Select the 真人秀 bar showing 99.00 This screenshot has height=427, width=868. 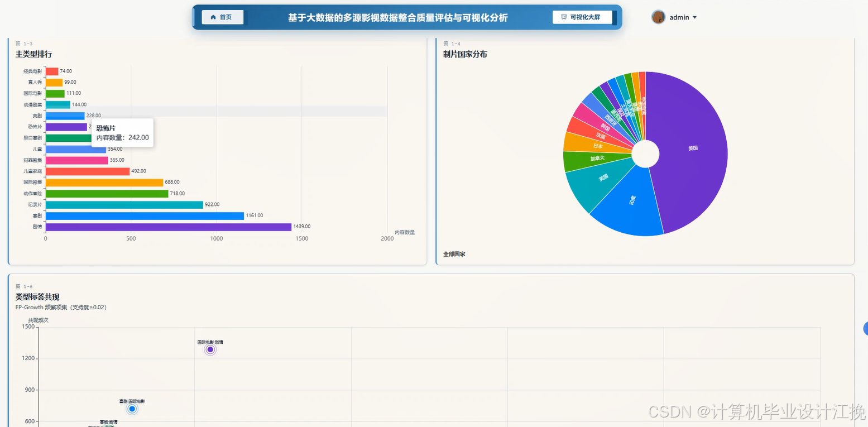54,83
